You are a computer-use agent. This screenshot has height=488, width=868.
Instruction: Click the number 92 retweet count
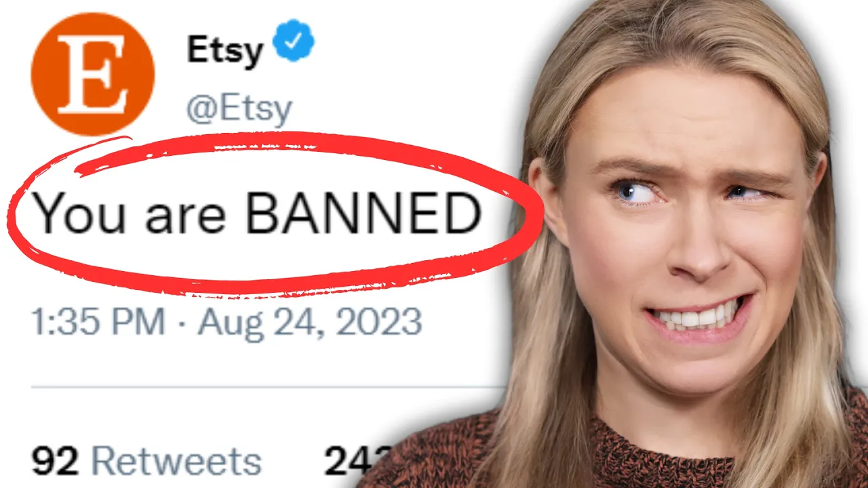click(56, 462)
